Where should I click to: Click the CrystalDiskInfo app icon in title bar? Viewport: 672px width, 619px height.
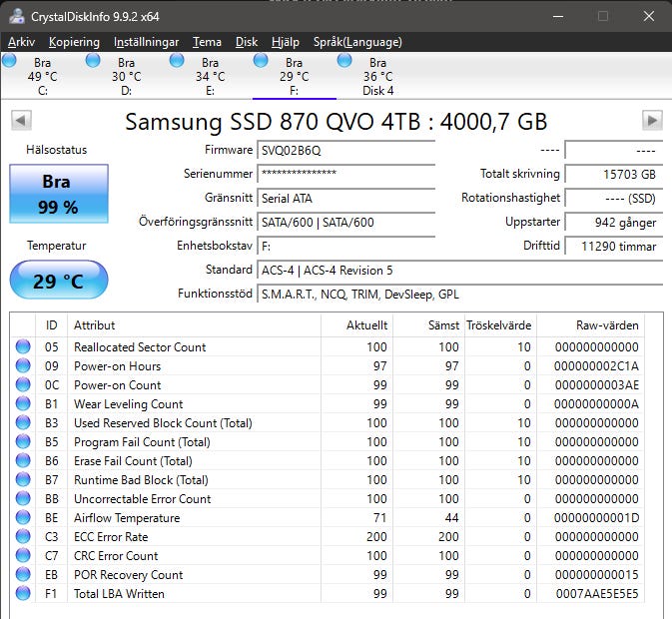click(17, 16)
